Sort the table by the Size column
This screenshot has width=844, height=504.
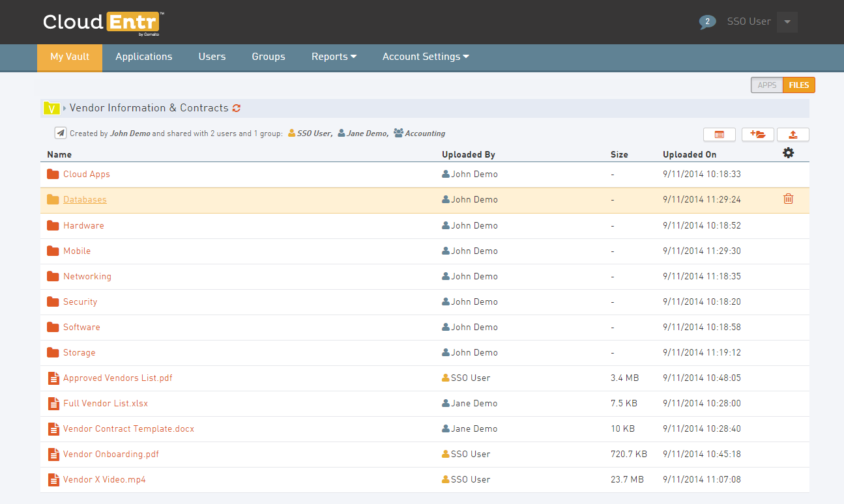point(619,154)
